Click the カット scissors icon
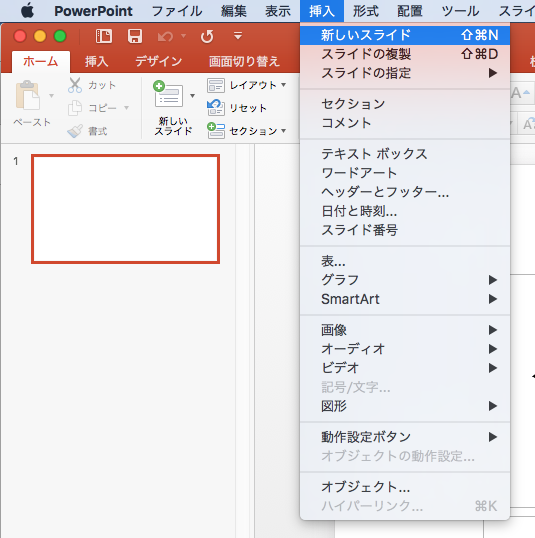 coord(74,85)
